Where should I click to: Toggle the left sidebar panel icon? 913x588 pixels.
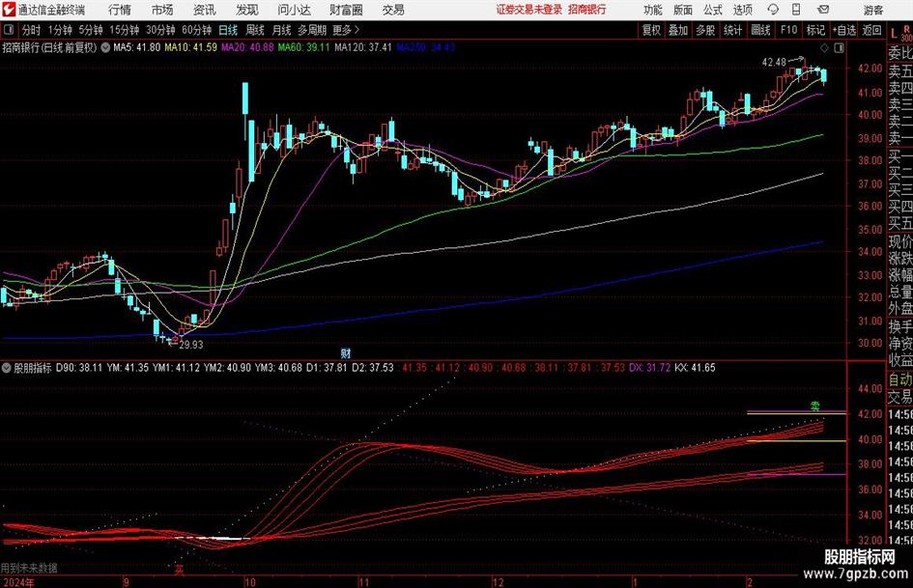[x=8, y=30]
